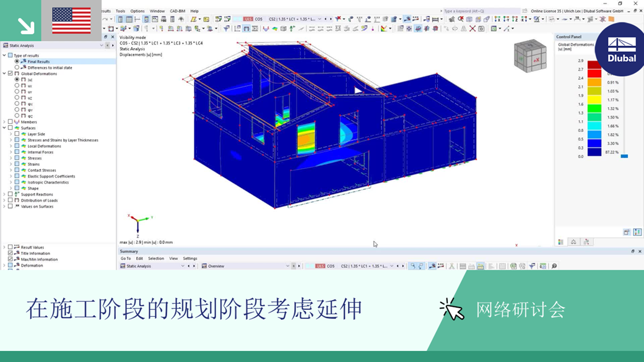Open the Window menu
Image resolution: width=644 pixels, height=362 pixels.
point(157,11)
